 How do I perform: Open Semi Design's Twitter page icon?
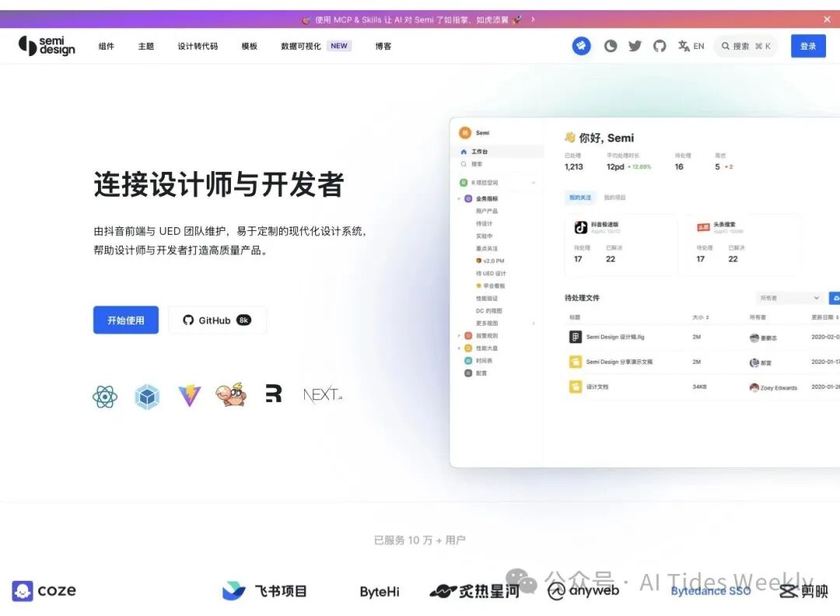click(635, 46)
